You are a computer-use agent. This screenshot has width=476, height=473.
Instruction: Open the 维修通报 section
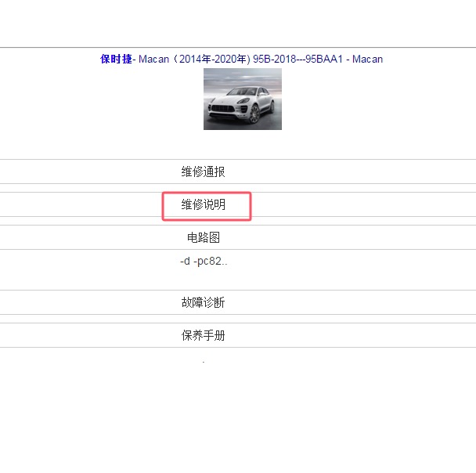point(203,172)
